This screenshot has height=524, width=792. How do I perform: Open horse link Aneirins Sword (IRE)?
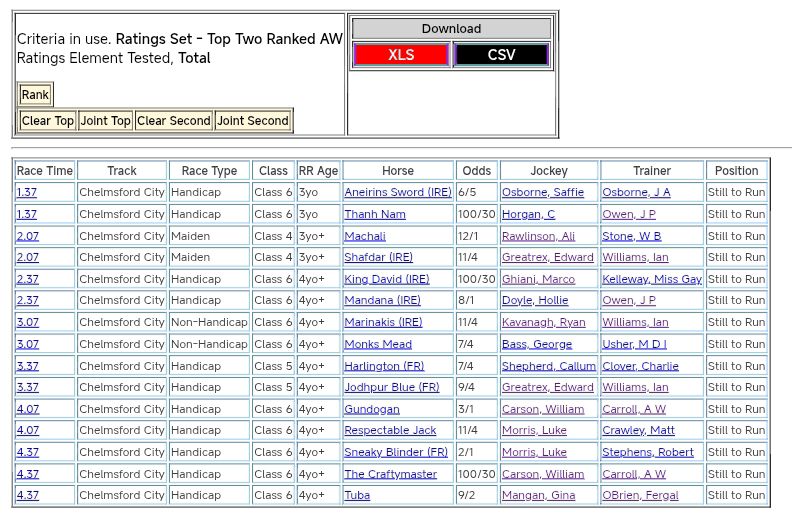tap(397, 192)
